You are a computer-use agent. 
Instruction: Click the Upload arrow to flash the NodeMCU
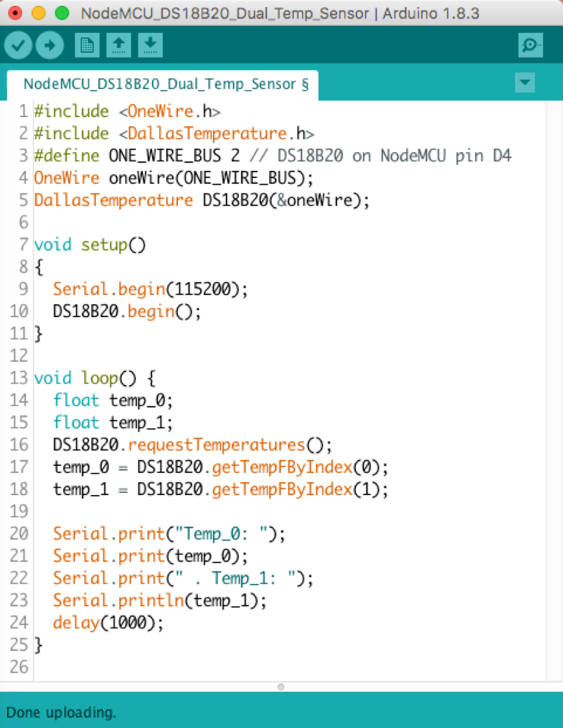point(49,45)
